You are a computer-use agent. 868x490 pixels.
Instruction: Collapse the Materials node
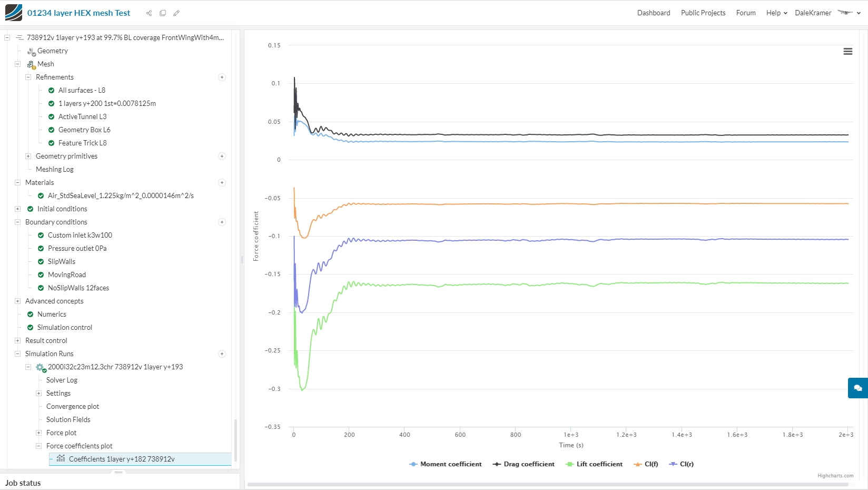(x=17, y=183)
